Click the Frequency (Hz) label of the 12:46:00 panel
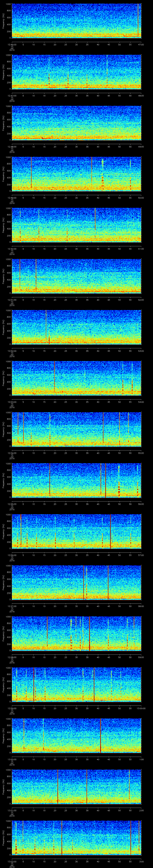The image size is (153, 868). [3, 21]
